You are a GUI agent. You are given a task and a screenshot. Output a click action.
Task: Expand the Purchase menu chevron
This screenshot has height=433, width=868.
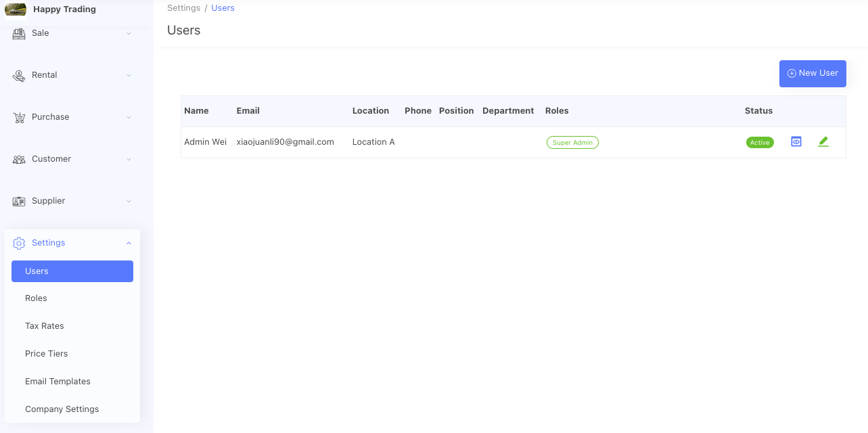[x=129, y=117]
